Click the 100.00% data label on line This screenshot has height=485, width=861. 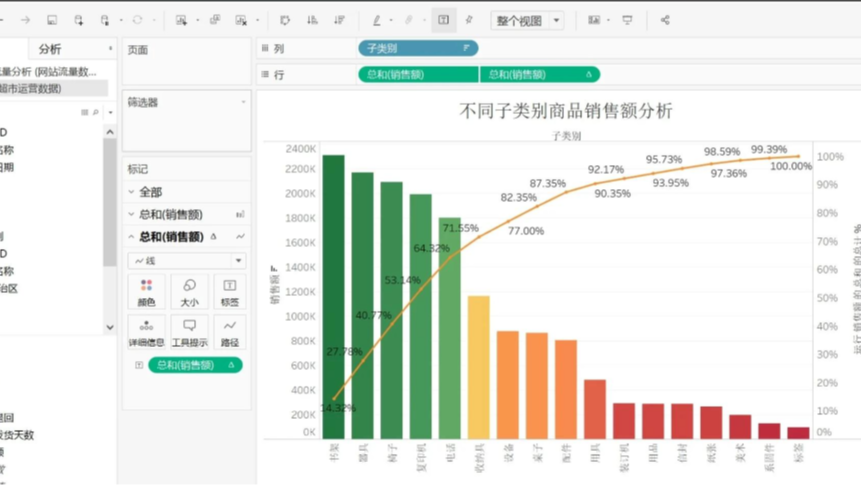pos(791,166)
